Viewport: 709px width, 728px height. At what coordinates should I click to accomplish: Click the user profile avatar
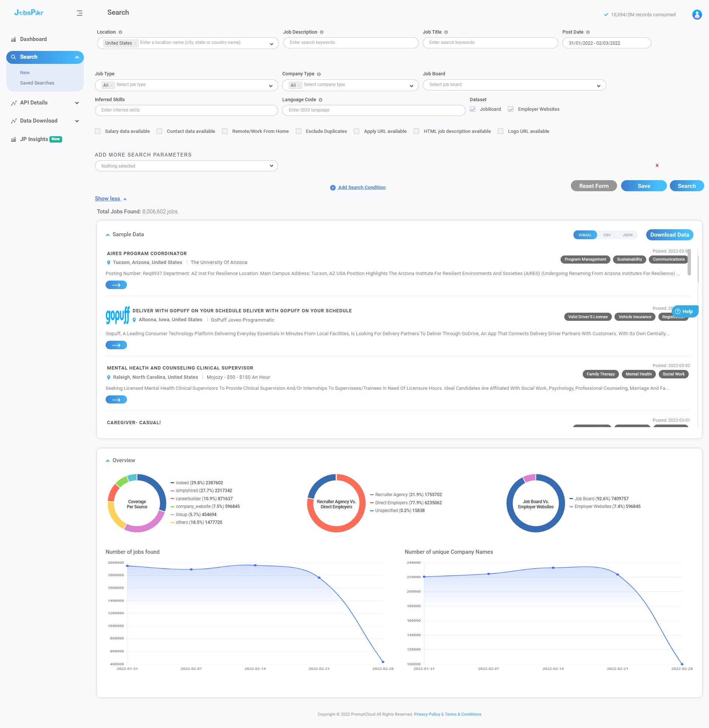[x=696, y=15]
